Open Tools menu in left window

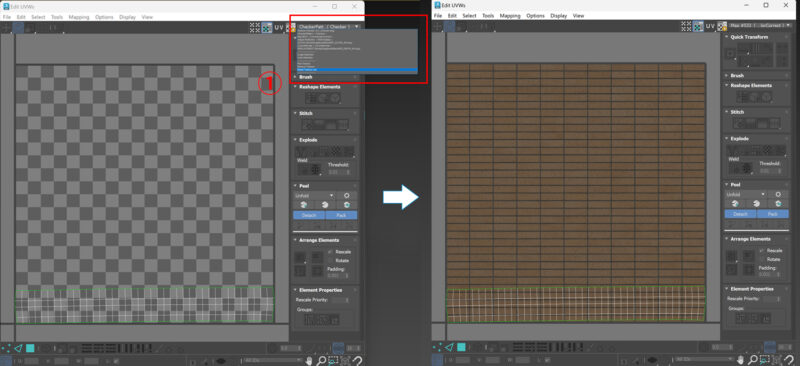coord(57,17)
